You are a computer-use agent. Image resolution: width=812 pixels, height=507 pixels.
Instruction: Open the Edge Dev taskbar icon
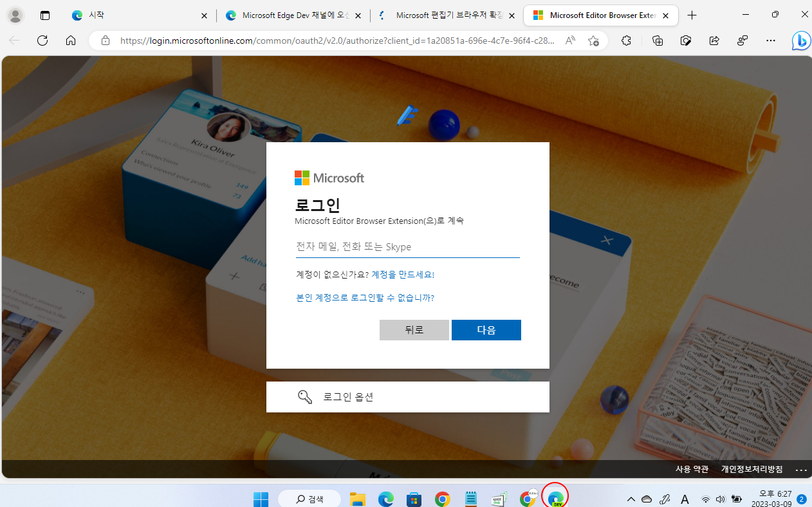pos(556,499)
